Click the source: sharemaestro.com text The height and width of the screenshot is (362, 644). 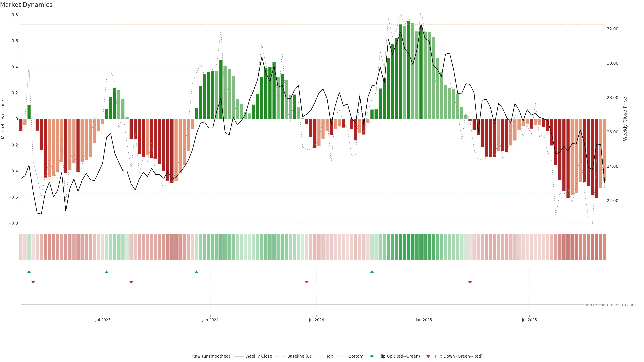tap(609, 305)
